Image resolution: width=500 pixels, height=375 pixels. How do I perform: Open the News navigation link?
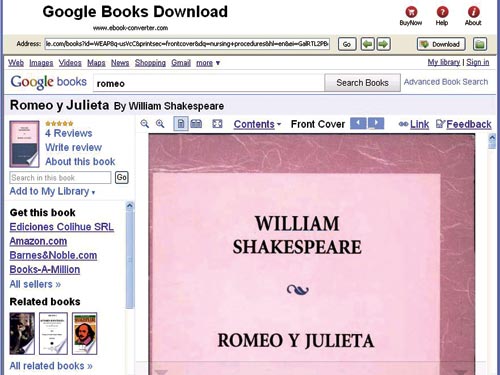coord(120,63)
